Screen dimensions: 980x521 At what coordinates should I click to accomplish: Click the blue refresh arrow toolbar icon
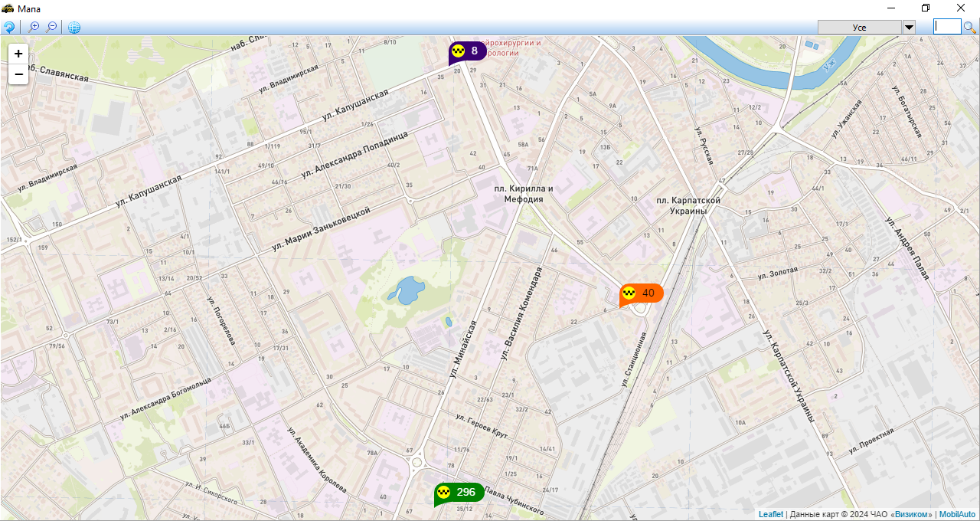[9, 28]
